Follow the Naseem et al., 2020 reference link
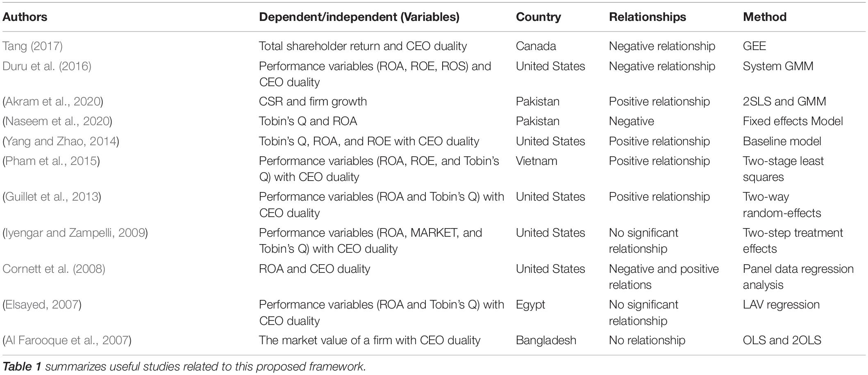Image resolution: width=868 pixels, height=375 pixels. (x=57, y=121)
